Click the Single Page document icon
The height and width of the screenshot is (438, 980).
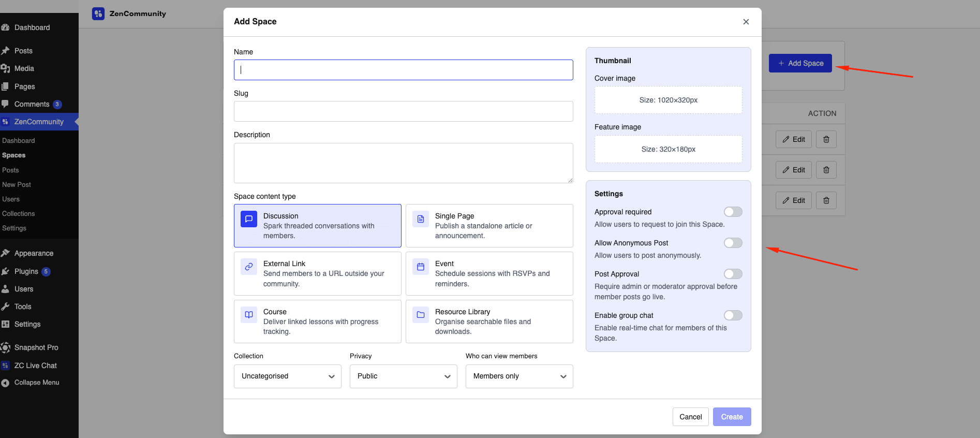(421, 219)
